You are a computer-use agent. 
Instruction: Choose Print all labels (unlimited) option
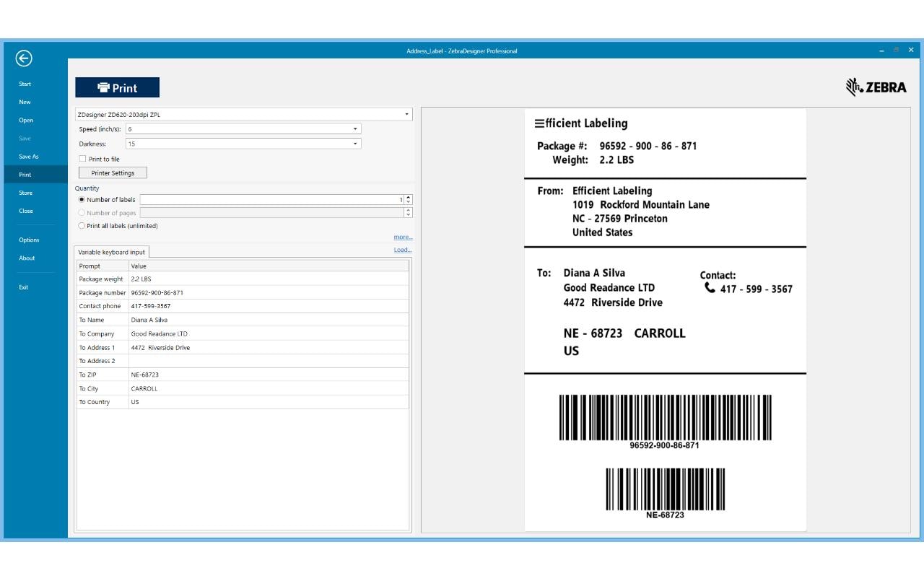click(82, 226)
